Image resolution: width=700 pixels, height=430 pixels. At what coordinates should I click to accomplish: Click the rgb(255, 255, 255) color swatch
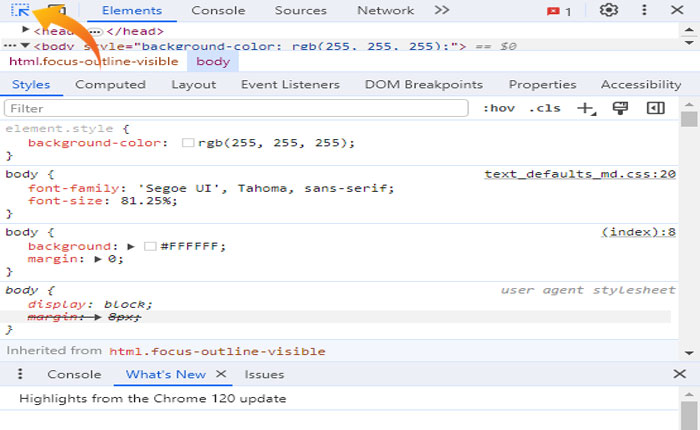(187, 143)
